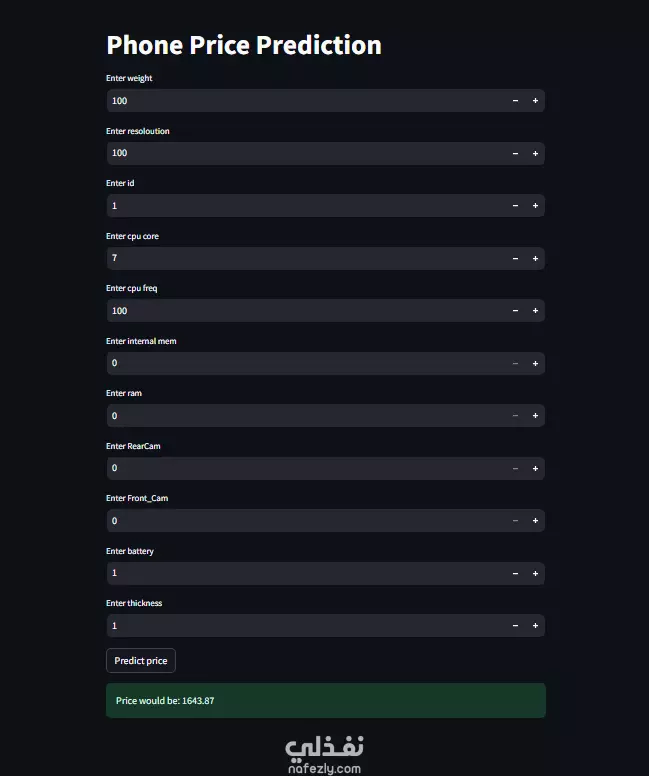649x776 pixels.
Task: Click inside the Enter thickness field
Action: (x=306, y=626)
